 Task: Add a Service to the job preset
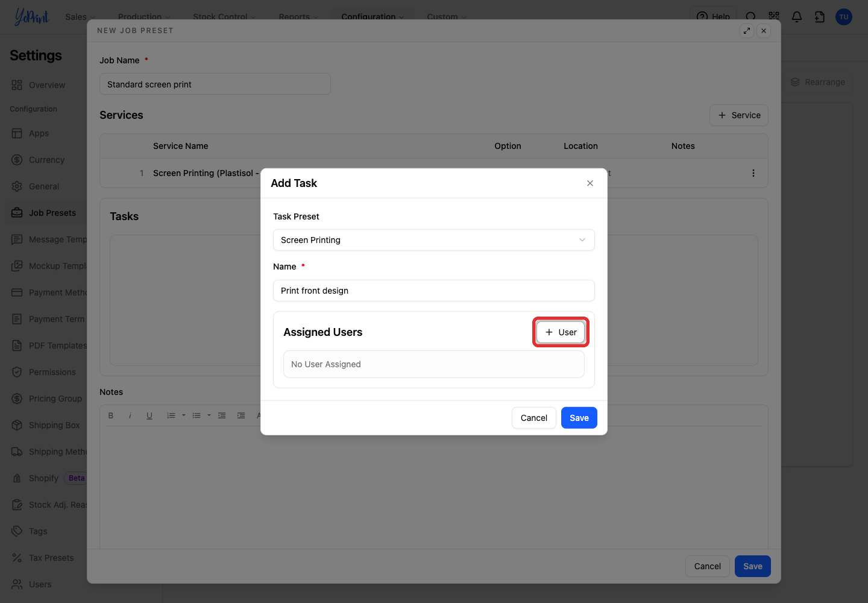739,115
